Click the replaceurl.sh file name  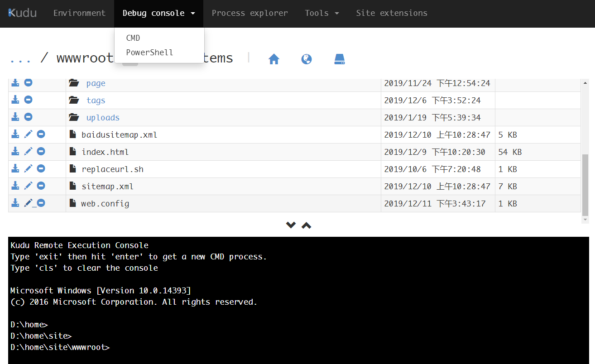tap(112, 169)
